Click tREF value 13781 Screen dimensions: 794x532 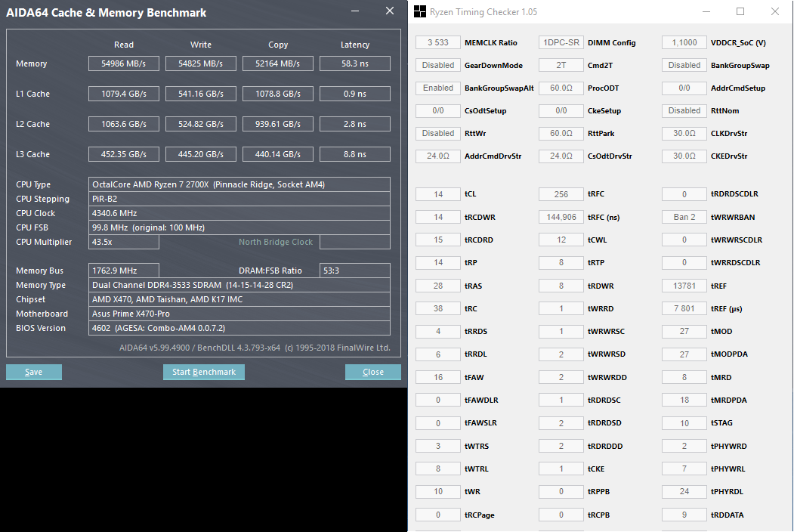coord(684,286)
